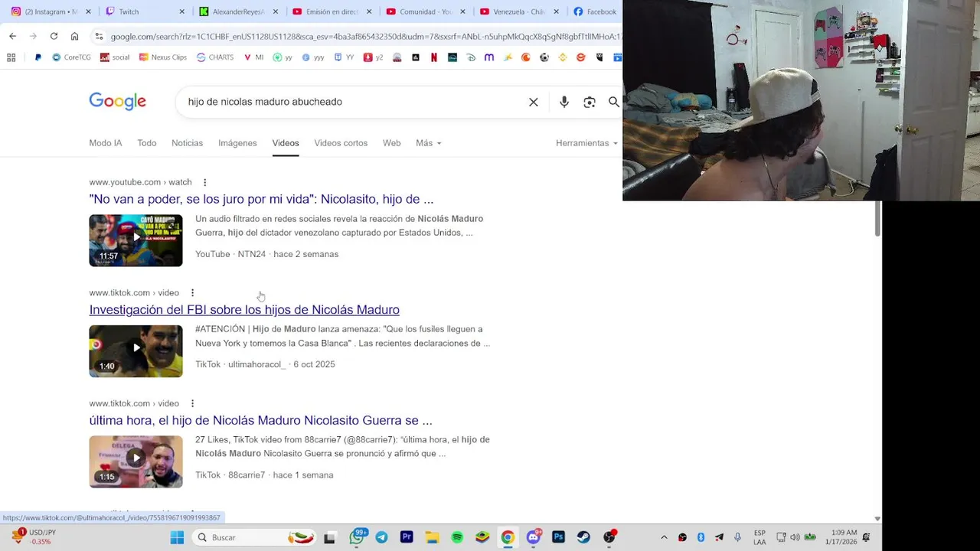Open the MI bookmark
Image resolution: width=980 pixels, height=551 pixels.
(253, 57)
